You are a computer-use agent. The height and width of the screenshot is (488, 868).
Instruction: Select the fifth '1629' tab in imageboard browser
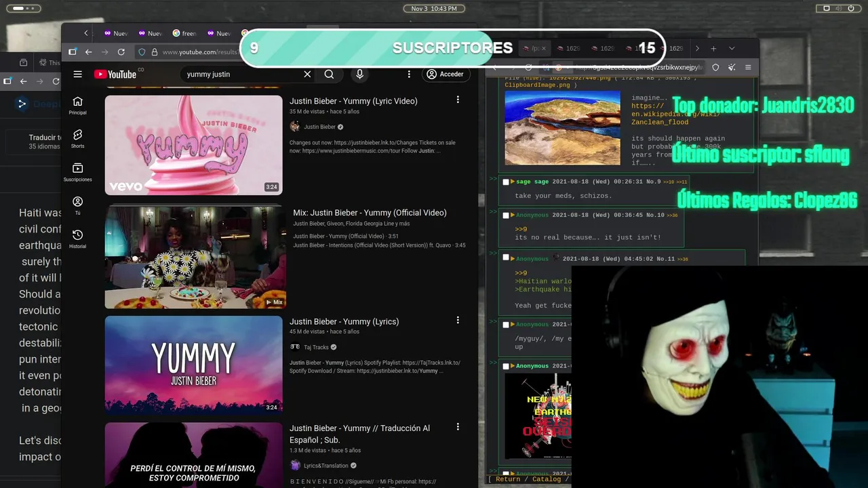(x=671, y=49)
